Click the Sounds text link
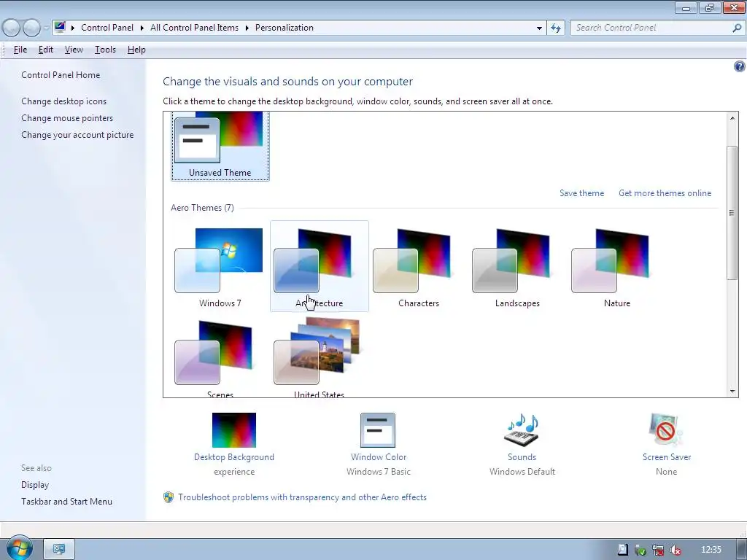Image resolution: width=747 pixels, height=560 pixels. pos(522,457)
